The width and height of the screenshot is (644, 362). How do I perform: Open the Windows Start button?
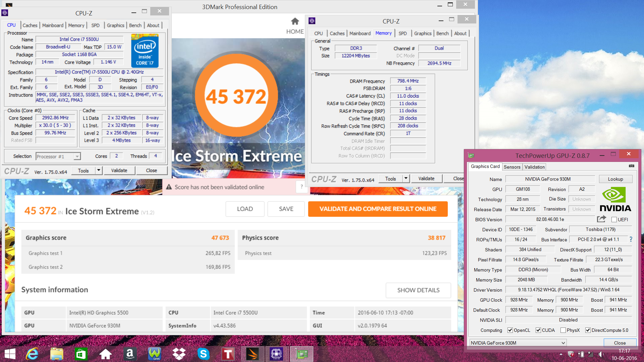coord(10,354)
